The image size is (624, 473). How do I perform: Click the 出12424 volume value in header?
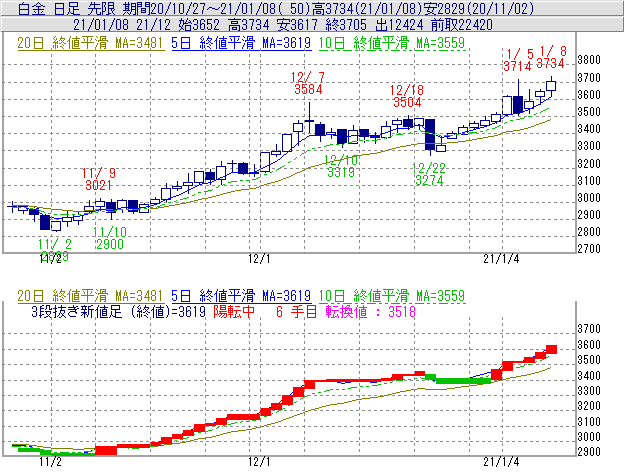[x=399, y=25]
